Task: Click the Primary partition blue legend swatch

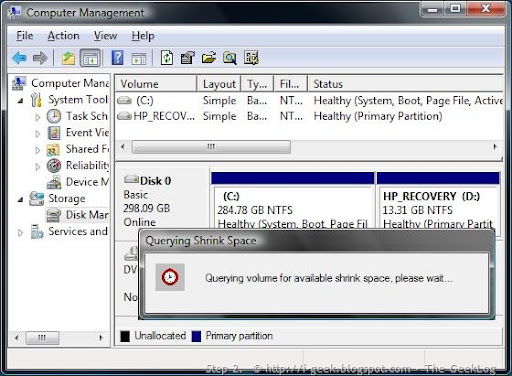Action: tap(196, 336)
